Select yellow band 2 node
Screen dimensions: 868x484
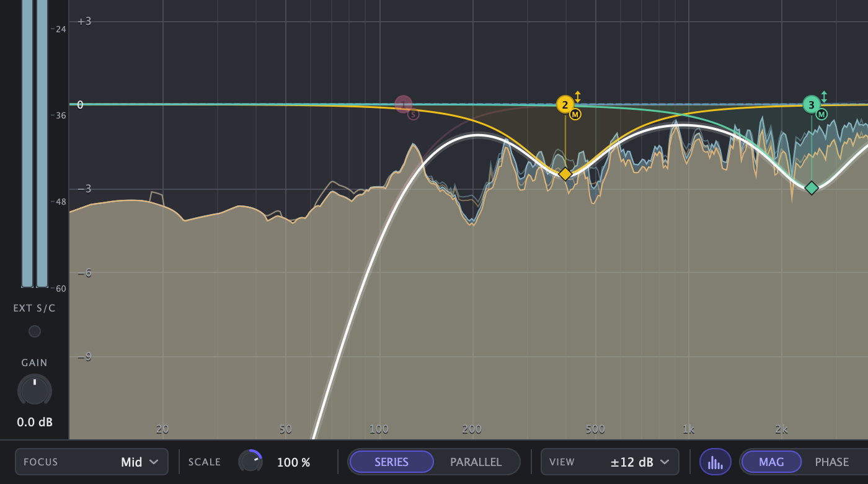(565, 104)
